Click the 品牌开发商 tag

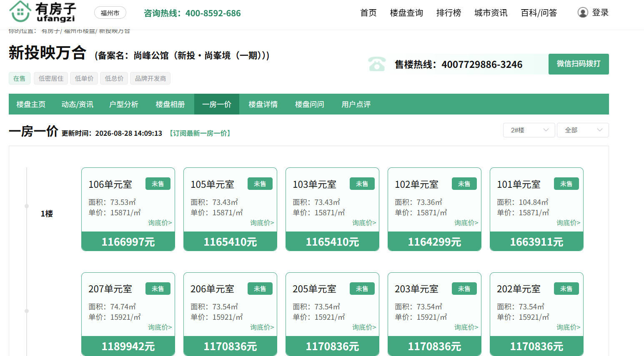150,78
